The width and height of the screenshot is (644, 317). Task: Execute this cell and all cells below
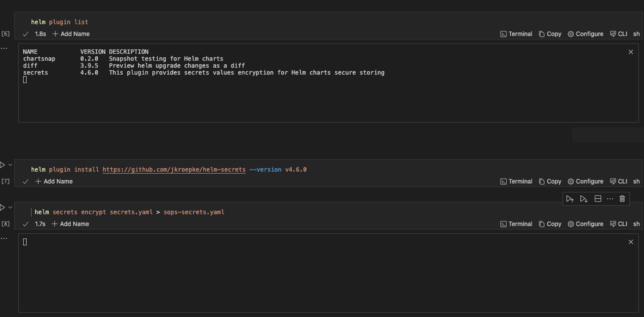click(x=584, y=199)
